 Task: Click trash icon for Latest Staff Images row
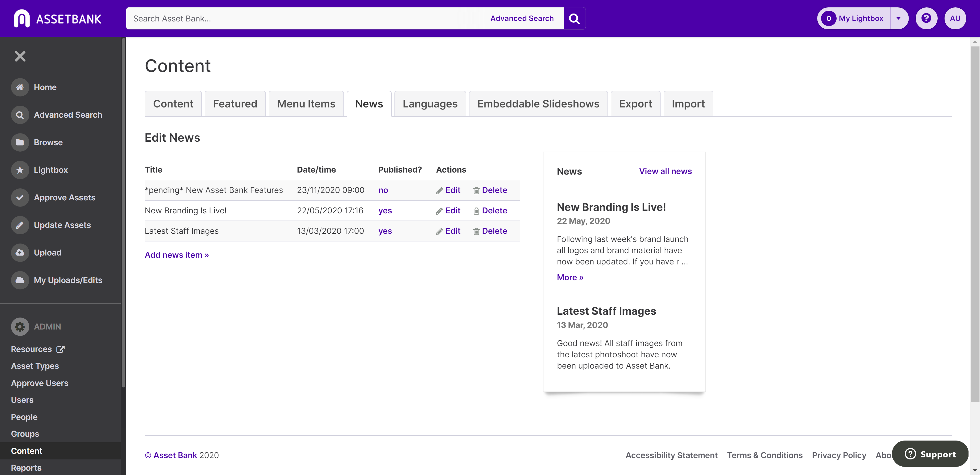tap(476, 232)
